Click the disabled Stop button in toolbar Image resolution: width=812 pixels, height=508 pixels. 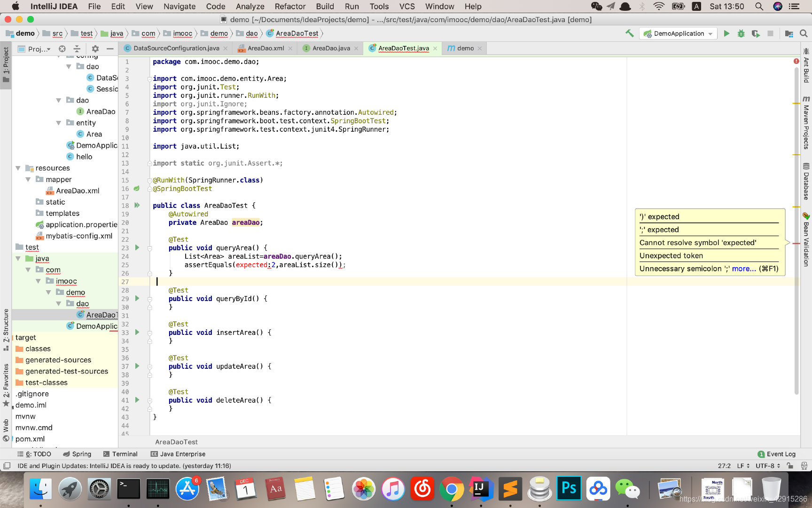pyautogui.click(x=770, y=33)
